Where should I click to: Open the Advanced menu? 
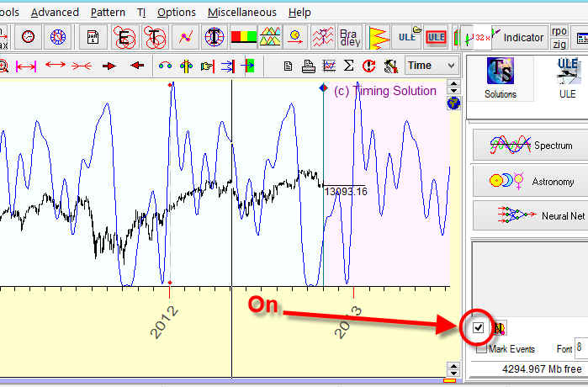pos(55,12)
